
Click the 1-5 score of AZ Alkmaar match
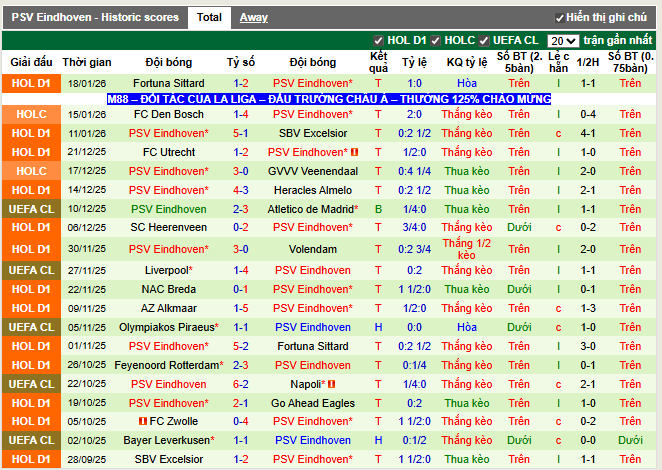point(241,308)
